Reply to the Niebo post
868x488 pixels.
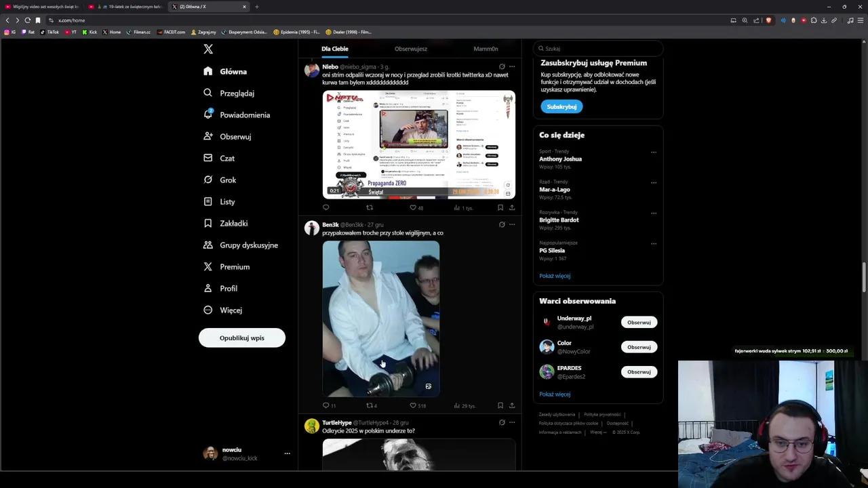[x=326, y=207]
